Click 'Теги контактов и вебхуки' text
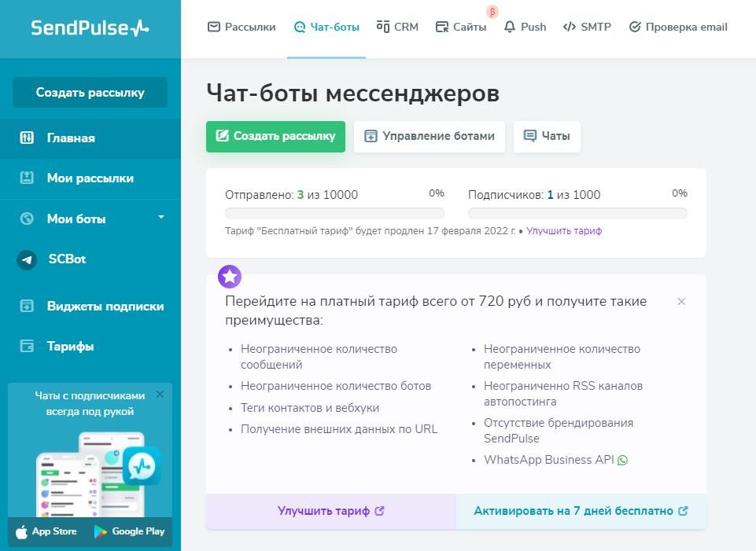This screenshot has width=756, height=551. pyautogui.click(x=310, y=408)
